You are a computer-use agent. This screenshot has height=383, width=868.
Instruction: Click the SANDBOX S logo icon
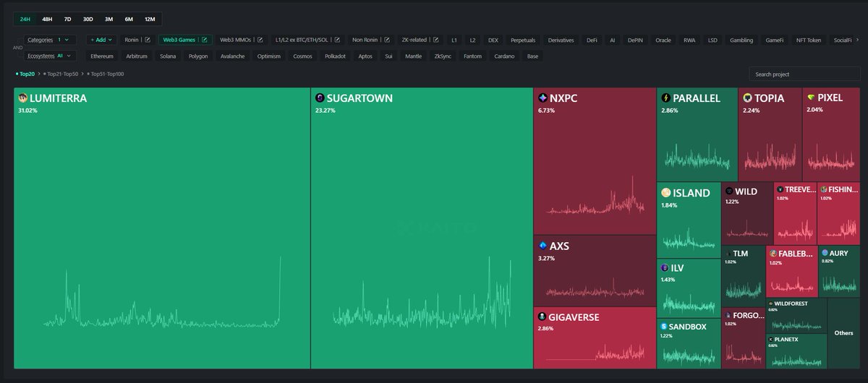(664, 326)
